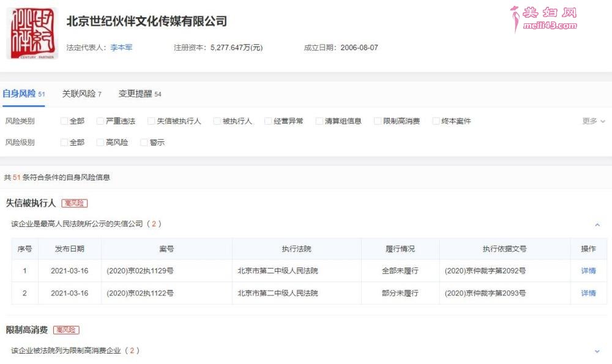Click 部分未履行 status cell
The image size is (612, 364).
[x=400, y=293]
